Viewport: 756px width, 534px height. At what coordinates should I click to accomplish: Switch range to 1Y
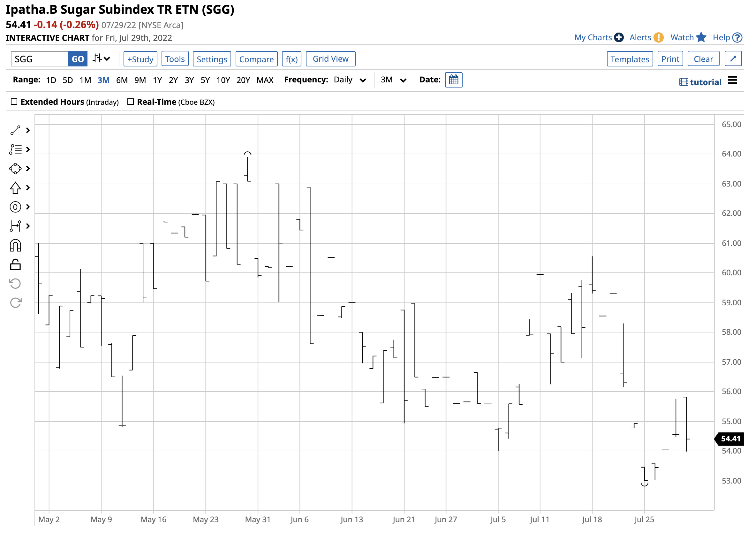pos(157,80)
